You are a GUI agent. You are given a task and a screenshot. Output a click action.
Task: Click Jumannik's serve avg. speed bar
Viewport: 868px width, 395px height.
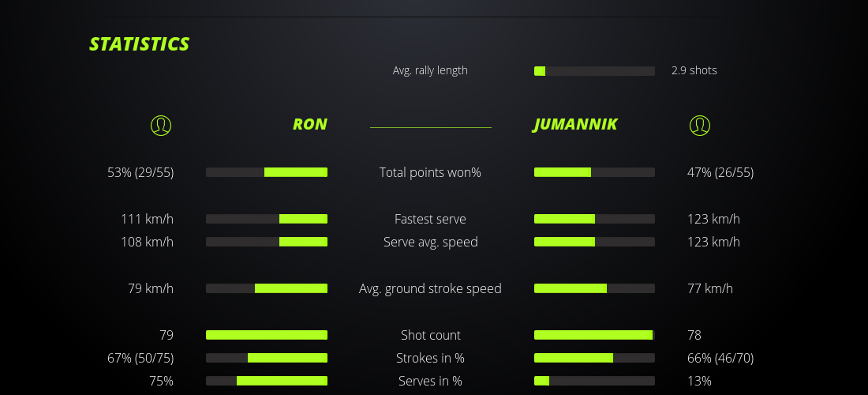(x=594, y=242)
